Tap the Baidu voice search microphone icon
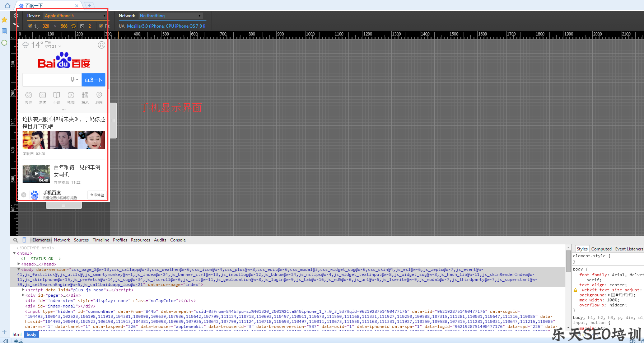 coord(73,80)
